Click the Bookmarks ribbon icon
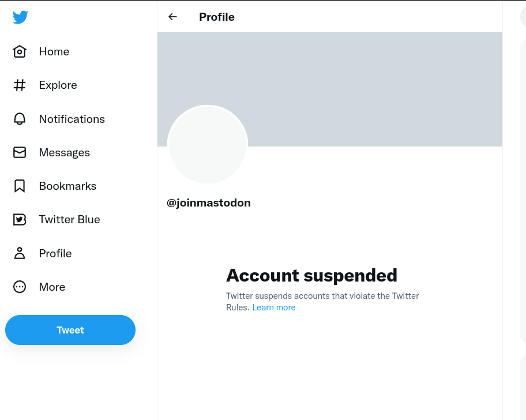The width and height of the screenshot is (526, 420). pos(20,186)
